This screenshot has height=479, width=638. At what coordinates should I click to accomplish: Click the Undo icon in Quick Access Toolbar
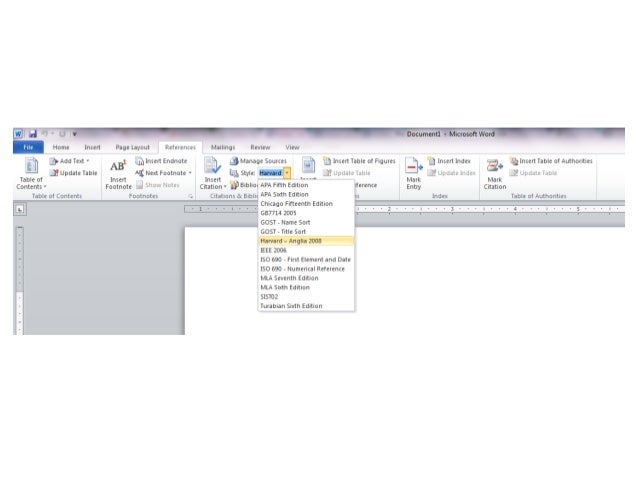click(x=45, y=134)
